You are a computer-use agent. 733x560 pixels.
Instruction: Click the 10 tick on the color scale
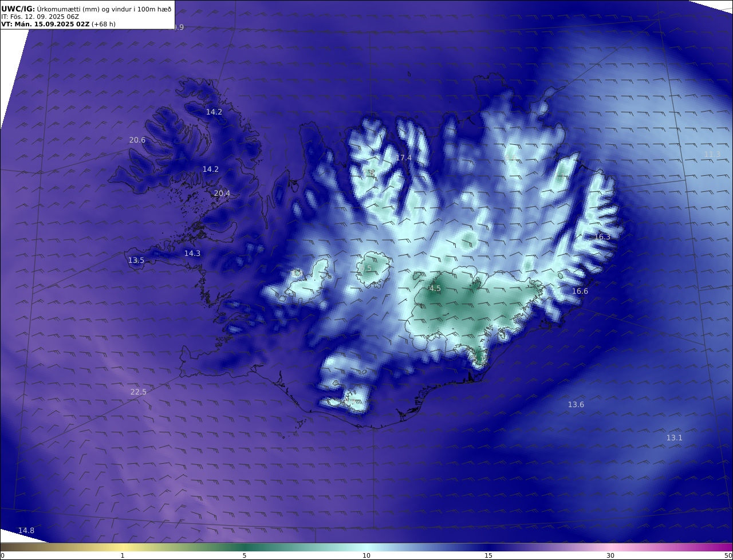366,555
